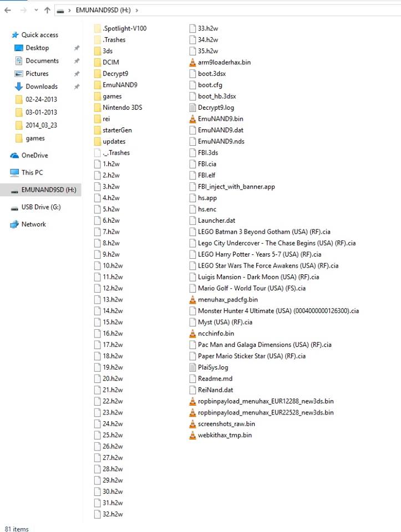This screenshot has width=401, height=532.
Task: Select the Decrypt9.log text file icon
Action: 192,107
